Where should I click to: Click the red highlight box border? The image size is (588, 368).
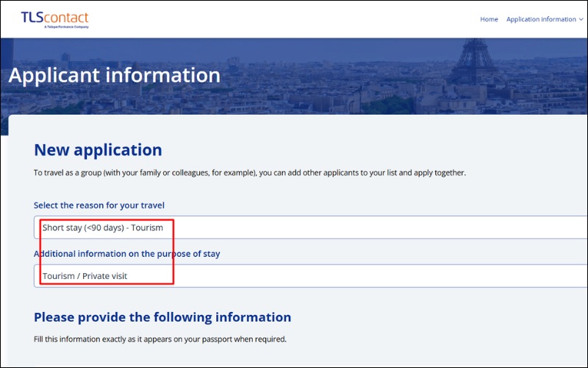173,250
